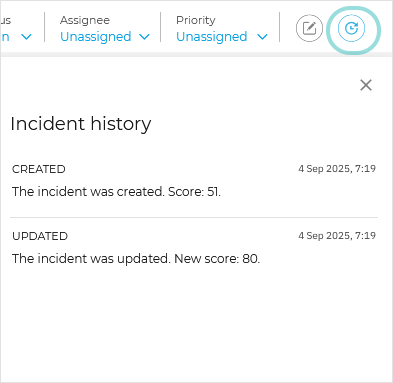This screenshot has height=383, width=393.
Task: Click the edit incident pencil icon
Action: (x=309, y=28)
